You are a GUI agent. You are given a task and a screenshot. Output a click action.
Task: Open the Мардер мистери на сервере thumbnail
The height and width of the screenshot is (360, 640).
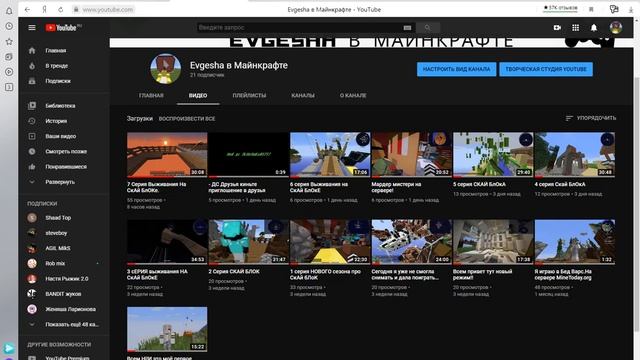tap(412, 155)
